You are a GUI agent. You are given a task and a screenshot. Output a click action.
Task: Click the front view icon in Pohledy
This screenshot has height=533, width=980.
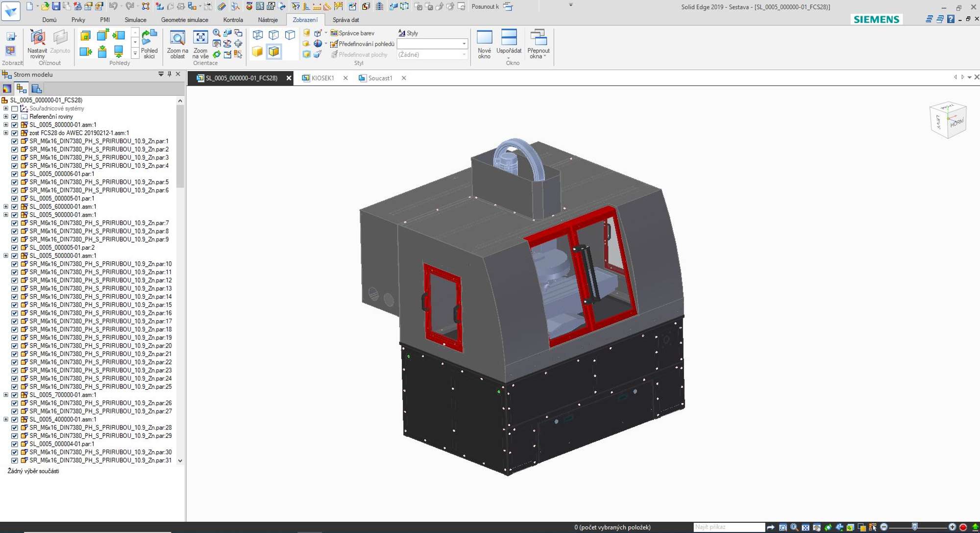[x=85, y=35]
